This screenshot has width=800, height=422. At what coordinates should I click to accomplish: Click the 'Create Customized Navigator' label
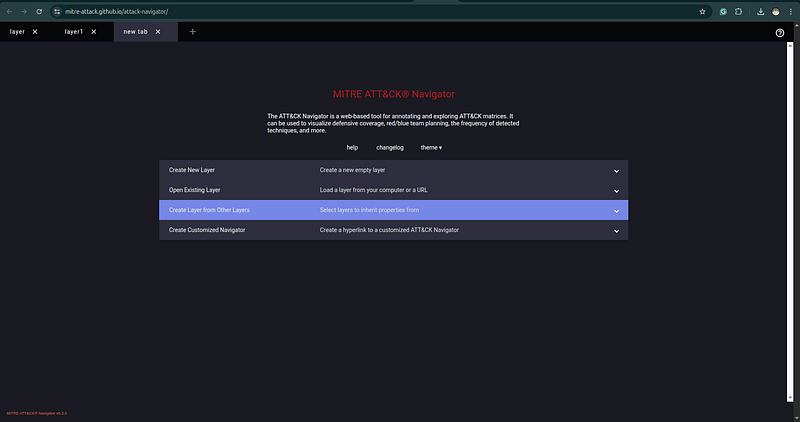click(207, 230)
